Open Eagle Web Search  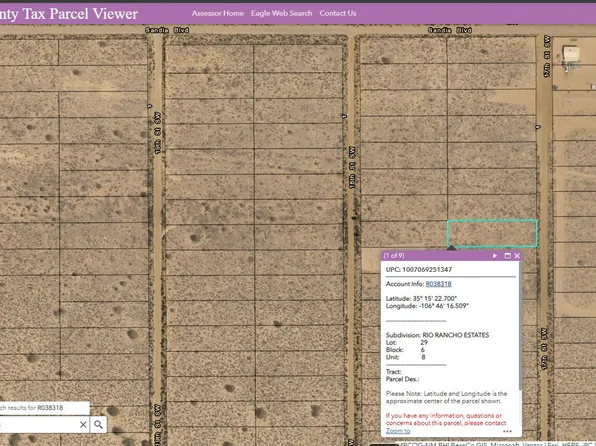281,13
